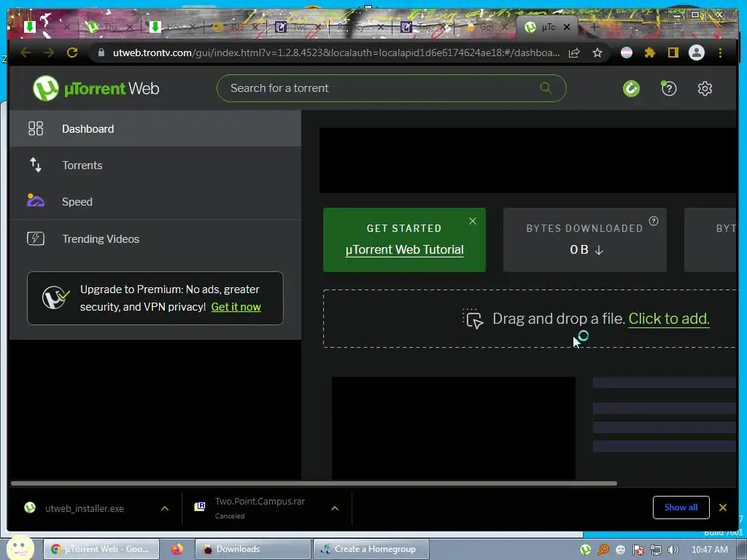The height and width of the screenshot is (560, 747).
Task: Open the Action Center flag tray icon
Action: 638,550
